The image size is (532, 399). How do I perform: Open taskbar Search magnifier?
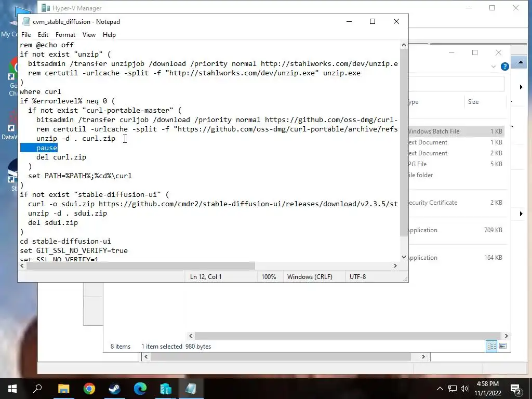pyautogui.click(x=37, y=389)
